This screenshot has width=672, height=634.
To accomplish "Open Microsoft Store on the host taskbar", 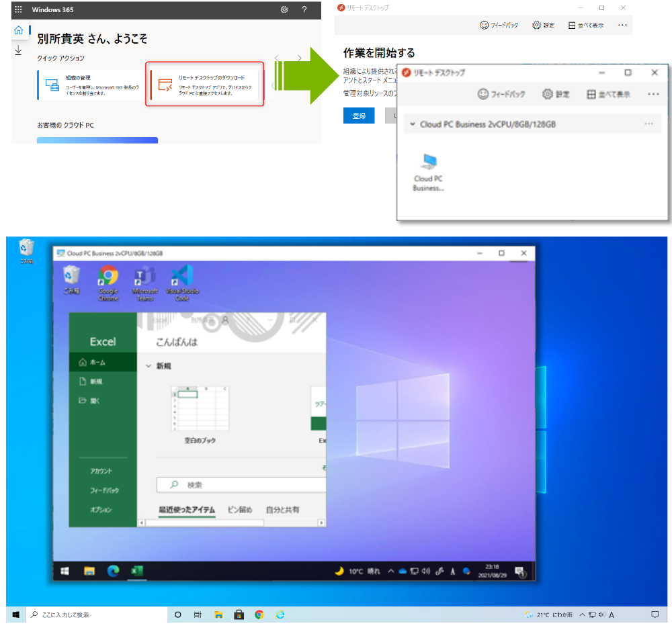I will click(239, 615).
